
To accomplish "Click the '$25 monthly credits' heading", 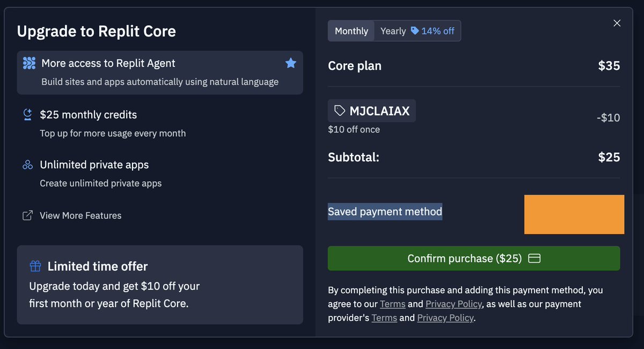I will (89, 115).
